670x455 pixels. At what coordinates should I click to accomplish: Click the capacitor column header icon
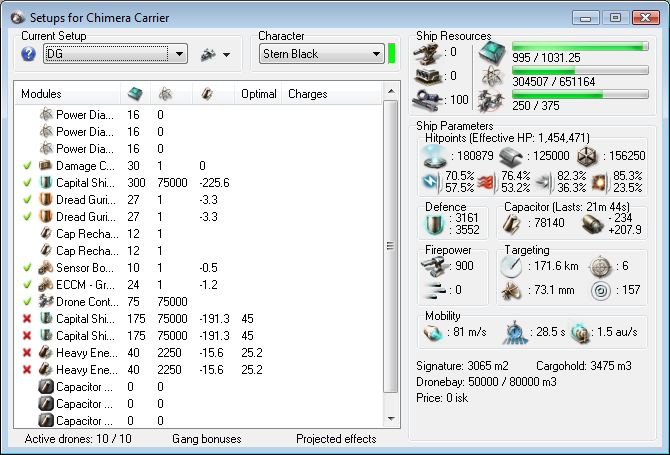tap(207, 94)
